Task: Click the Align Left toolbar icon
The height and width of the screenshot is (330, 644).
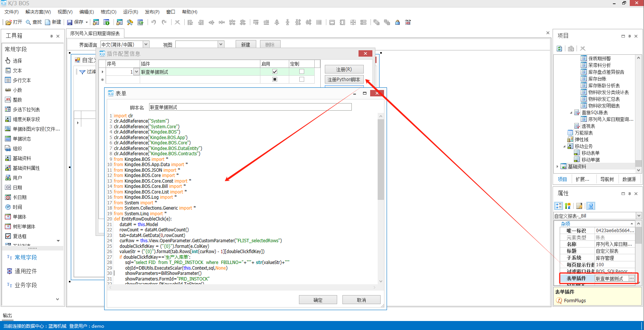Action: tap(190, 22)
